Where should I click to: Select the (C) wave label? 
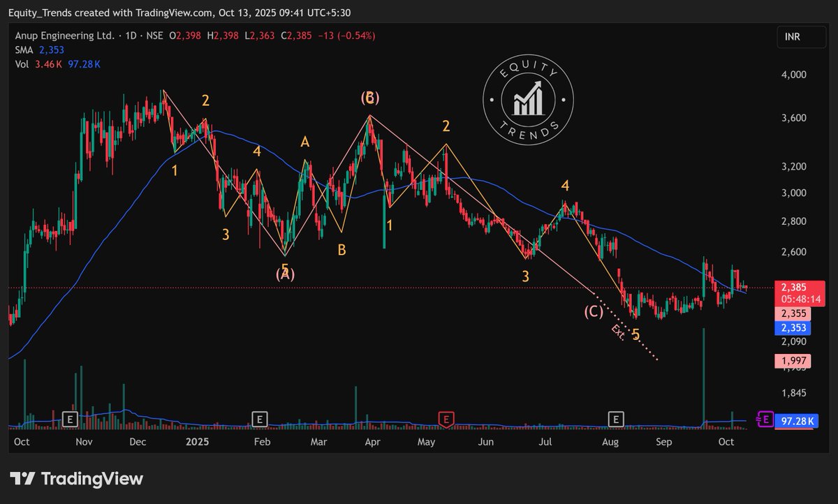(593, 311)
